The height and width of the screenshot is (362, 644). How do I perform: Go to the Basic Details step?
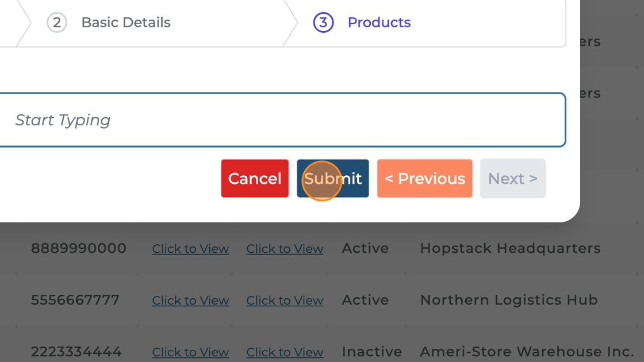pyautogui.click(x=126, y=22)
